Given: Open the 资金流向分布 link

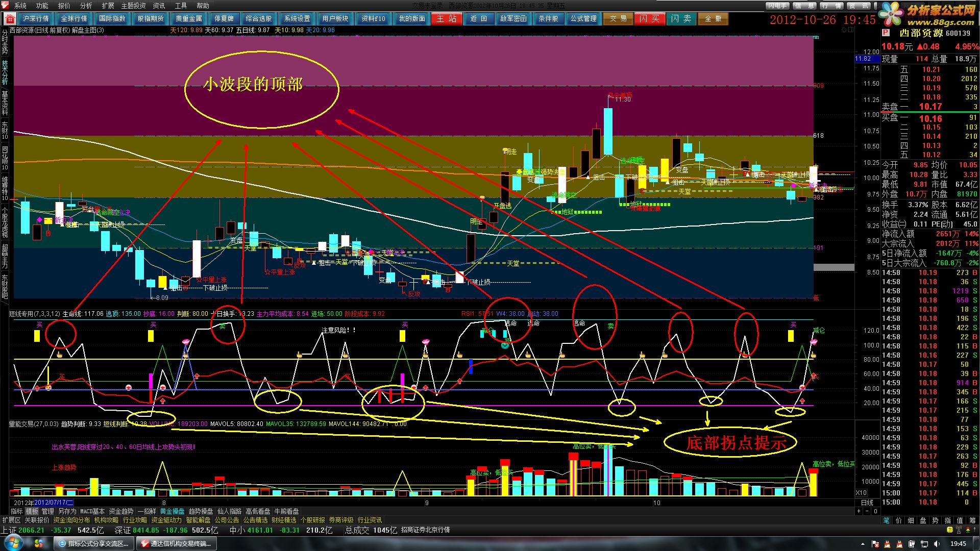Looking at the screenshot, I should click(x=71, y=520).
